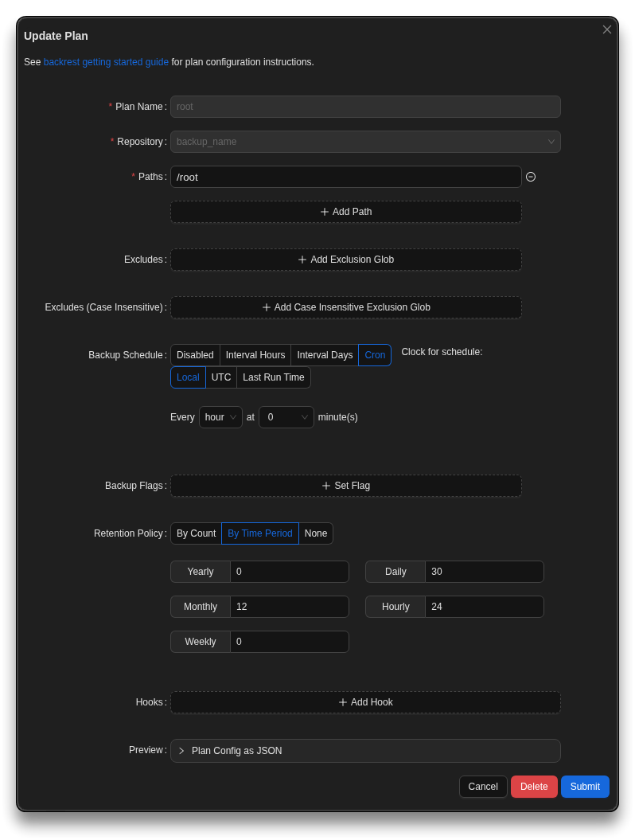Select By Time Period retention
The width and height of the screenshot is (635, 840).
259,533
